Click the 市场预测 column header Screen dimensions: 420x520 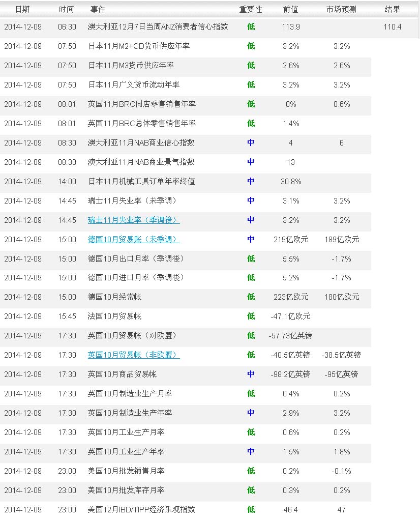[x=341, y=9]
